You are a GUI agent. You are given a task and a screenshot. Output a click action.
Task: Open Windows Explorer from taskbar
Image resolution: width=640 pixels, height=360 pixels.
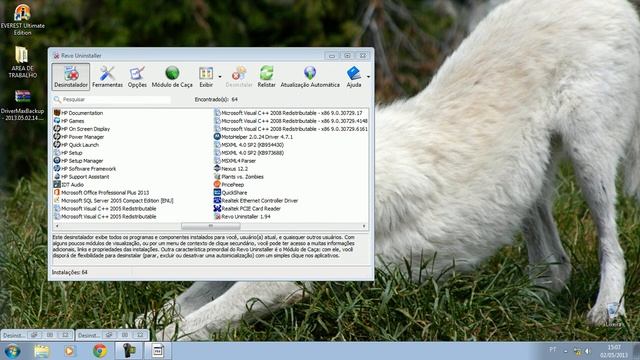(41, 351)
